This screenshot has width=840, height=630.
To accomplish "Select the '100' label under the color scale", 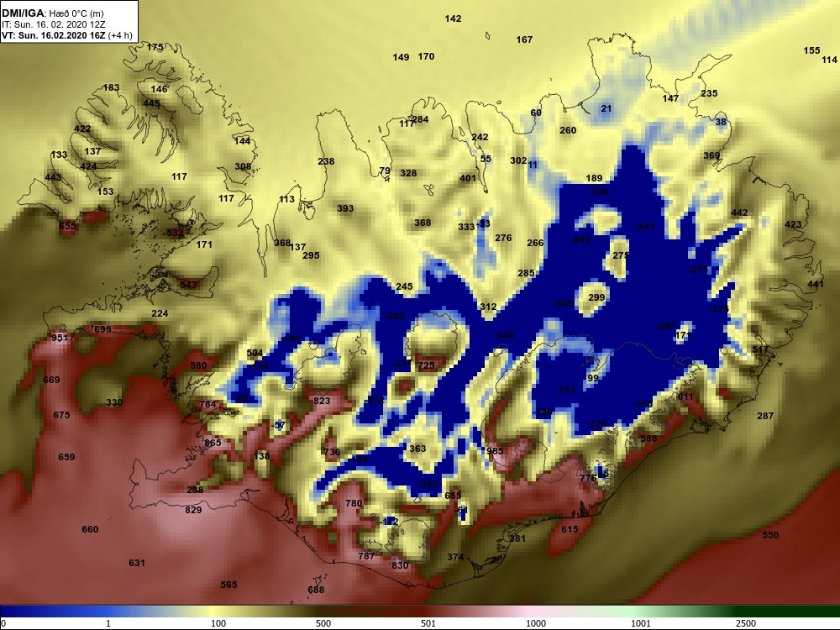I will point(218,623).
